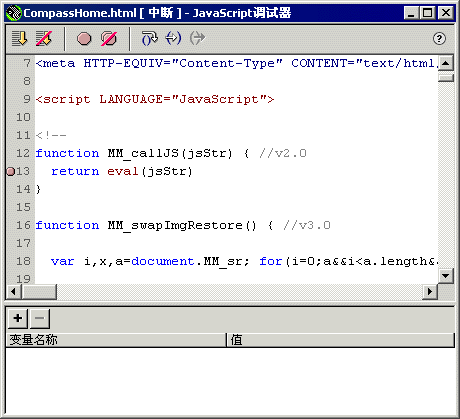Click the horizontal scrollbar left arrow
Image resolution: width=460 pixels, height=419 pixels.
pos(13,292)
